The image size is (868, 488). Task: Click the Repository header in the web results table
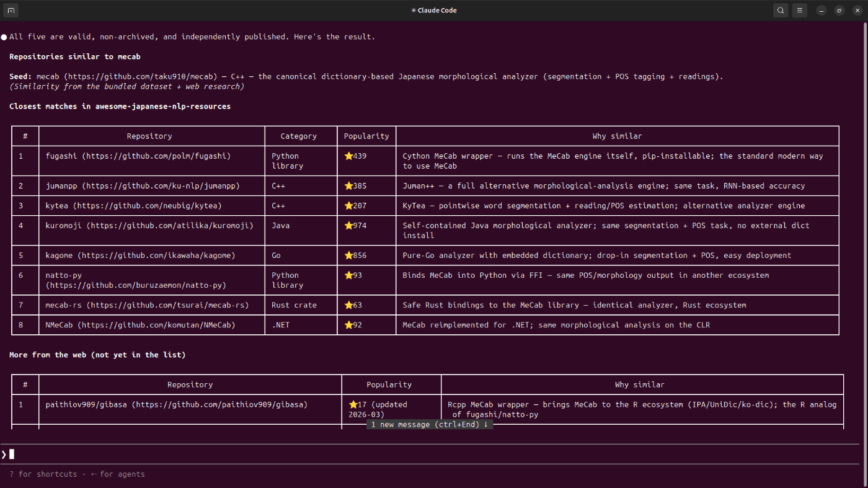(x=190, y=384)
